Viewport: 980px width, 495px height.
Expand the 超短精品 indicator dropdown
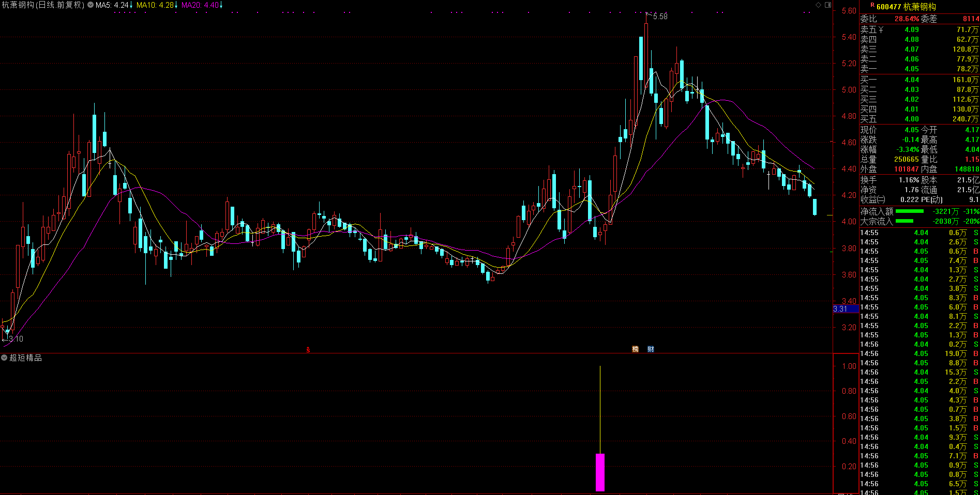pos(4,358)
